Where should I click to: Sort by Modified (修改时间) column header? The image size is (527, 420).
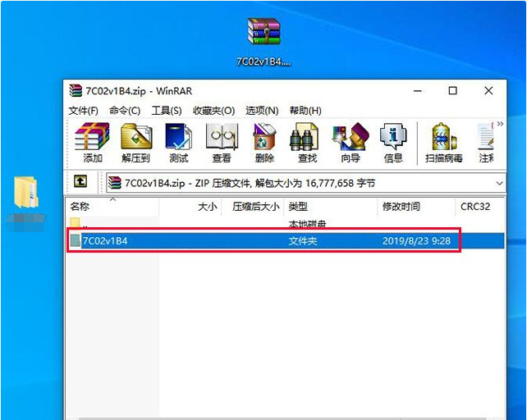pyautogui.click(x=416, y=206)
